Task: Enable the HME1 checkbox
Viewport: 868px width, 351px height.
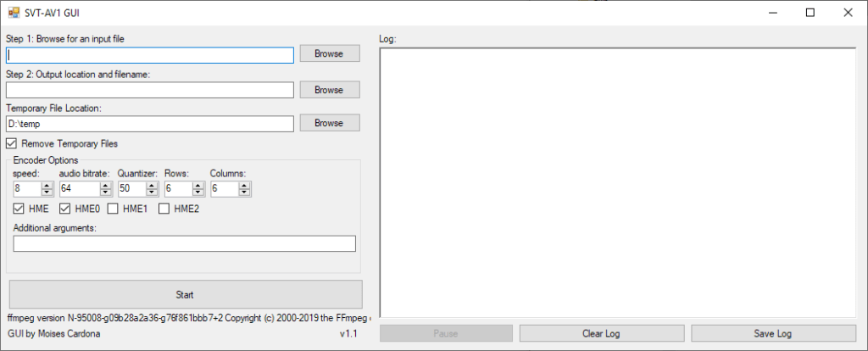Action: 113,209
